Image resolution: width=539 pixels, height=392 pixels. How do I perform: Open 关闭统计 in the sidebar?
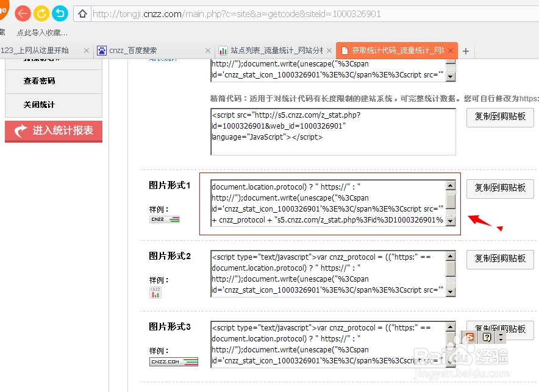click(x=54, y=105)
